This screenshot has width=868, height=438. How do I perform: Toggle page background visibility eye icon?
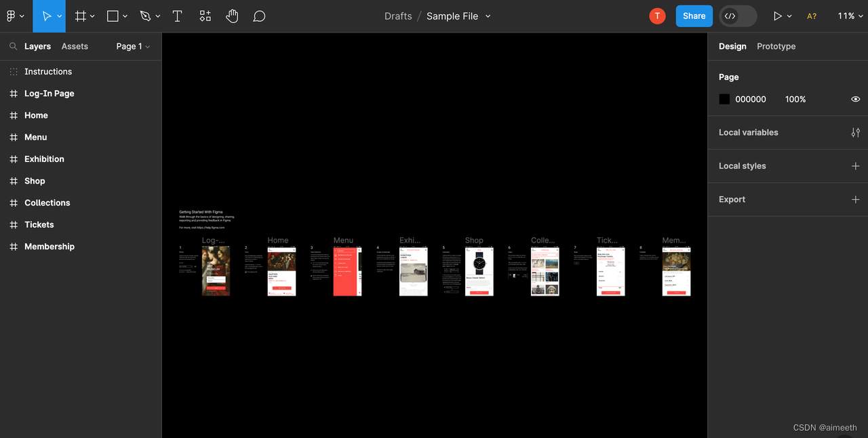(x=856, y=99)
